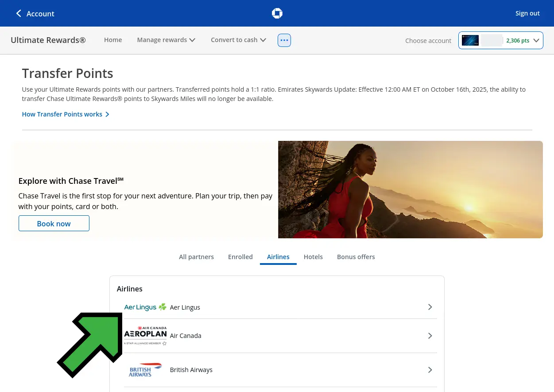Go to the Home menu item
Viewport: 554px width, 392px height.
point(113,40)
